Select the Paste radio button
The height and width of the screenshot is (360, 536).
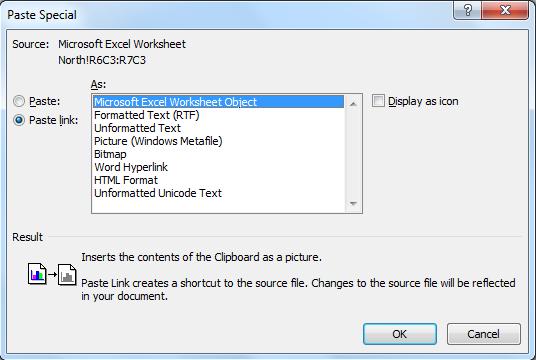pyautogui.click(x=19, y=101)
